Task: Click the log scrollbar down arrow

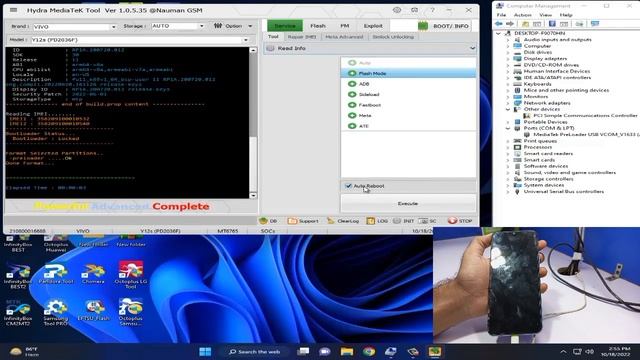Action: pos(253,196)
